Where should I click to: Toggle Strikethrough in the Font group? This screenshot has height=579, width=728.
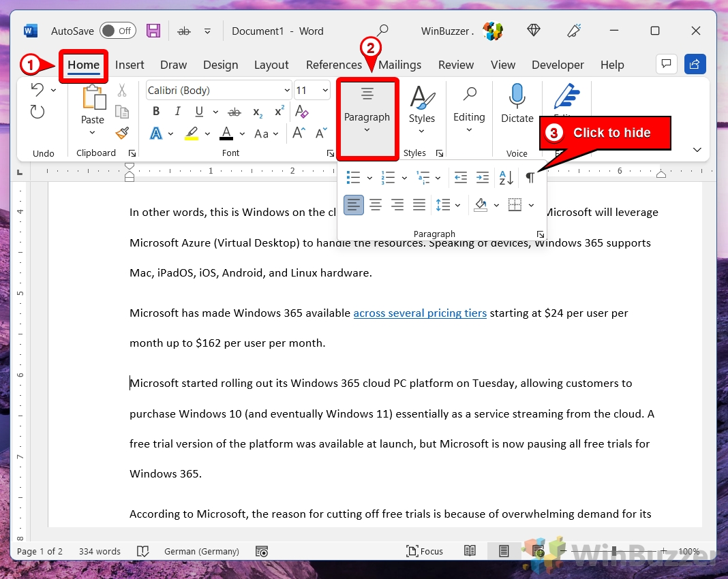coord(234,112)
